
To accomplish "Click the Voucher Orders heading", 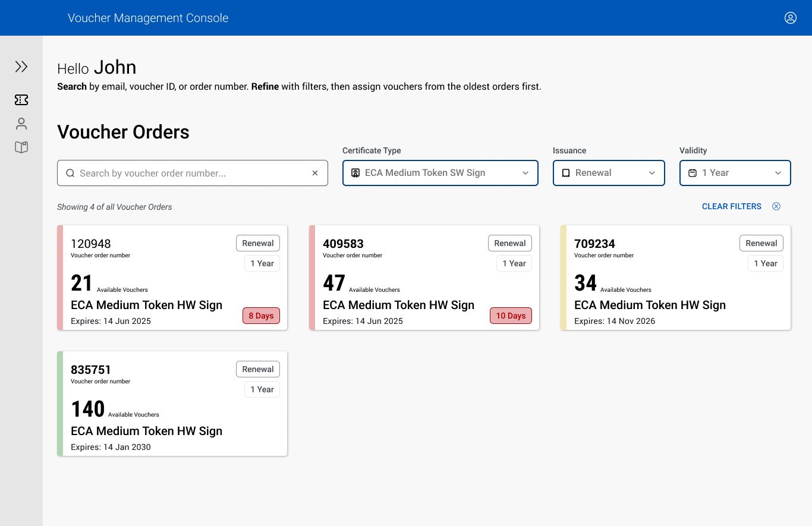I will pos(123,132).
